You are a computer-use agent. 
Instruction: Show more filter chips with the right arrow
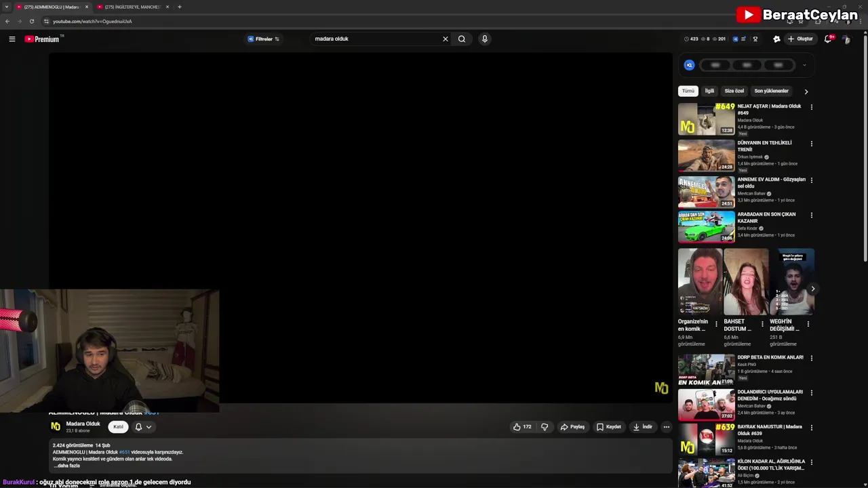coord(806,91)
